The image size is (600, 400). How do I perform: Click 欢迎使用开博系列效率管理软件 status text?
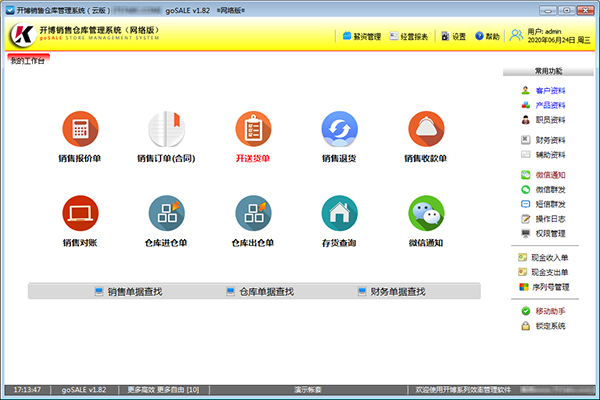pyautogui.click(x=463, y=390)
